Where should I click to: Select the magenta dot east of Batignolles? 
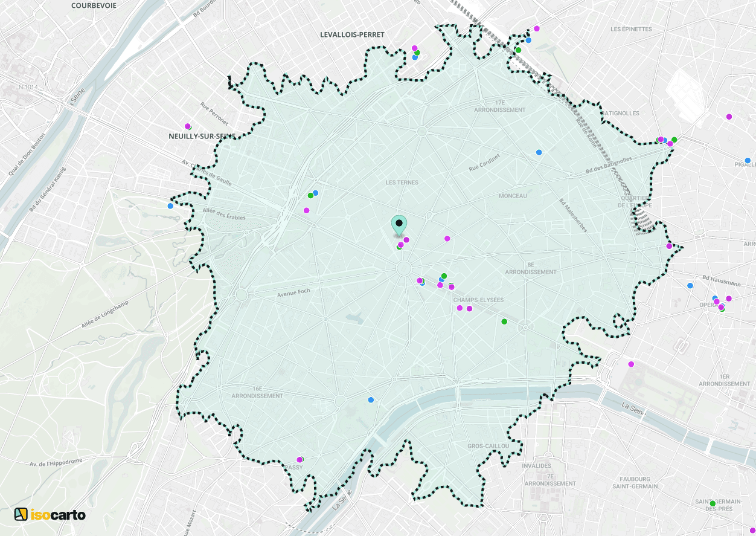pyautogui.click(x=729, y=117)
